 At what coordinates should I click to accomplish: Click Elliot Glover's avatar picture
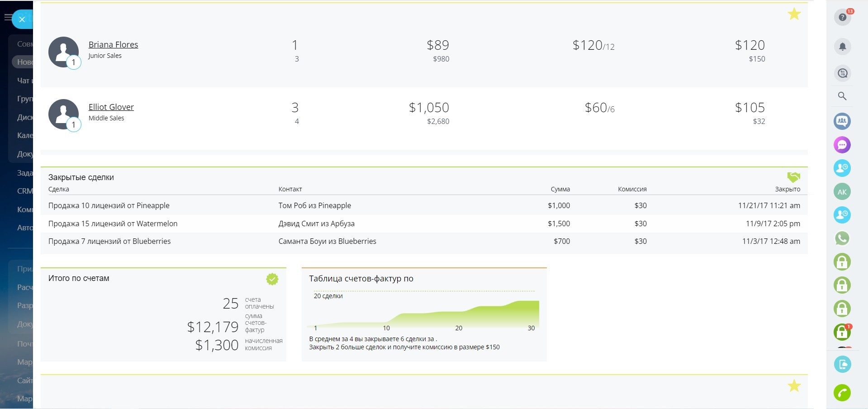point(63,114)
